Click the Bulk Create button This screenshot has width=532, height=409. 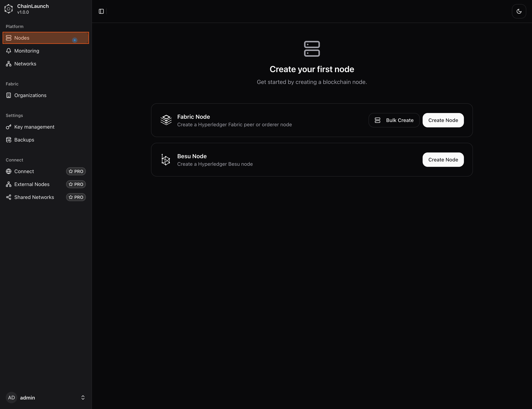click(394, 120)
